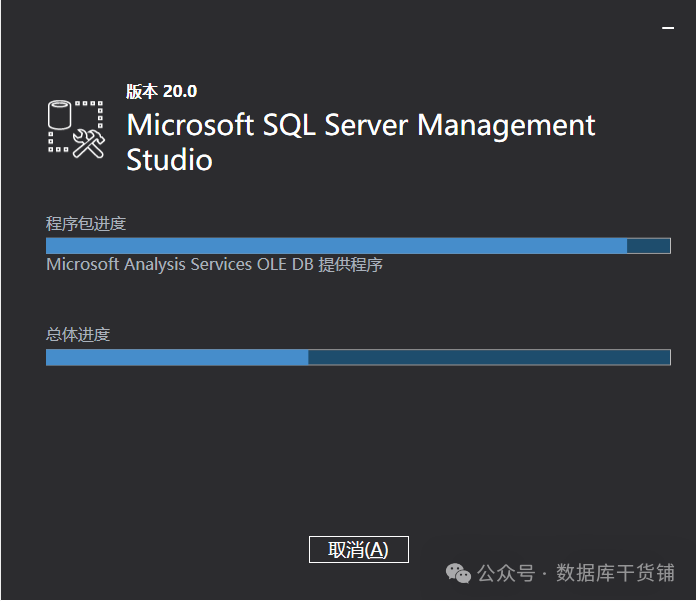Click the 版本 20.0 version label
The image size is (697, 601).
tap(161, 91)
